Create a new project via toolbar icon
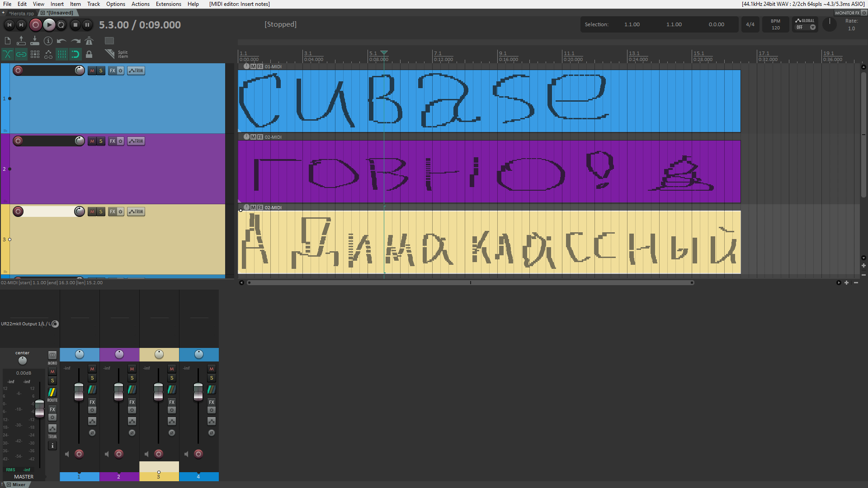The height and width of the screenshot is (488, 868). (x=7, y=41)
